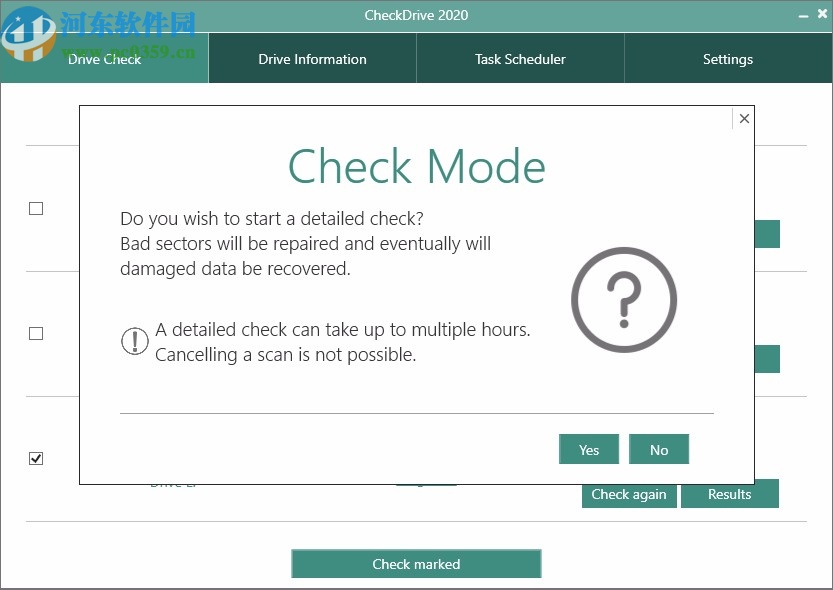The width and height of the screenshot is (833, 590).
Task: Open the Settings tab
Action: pyautogui.click(x=727, y=58)
